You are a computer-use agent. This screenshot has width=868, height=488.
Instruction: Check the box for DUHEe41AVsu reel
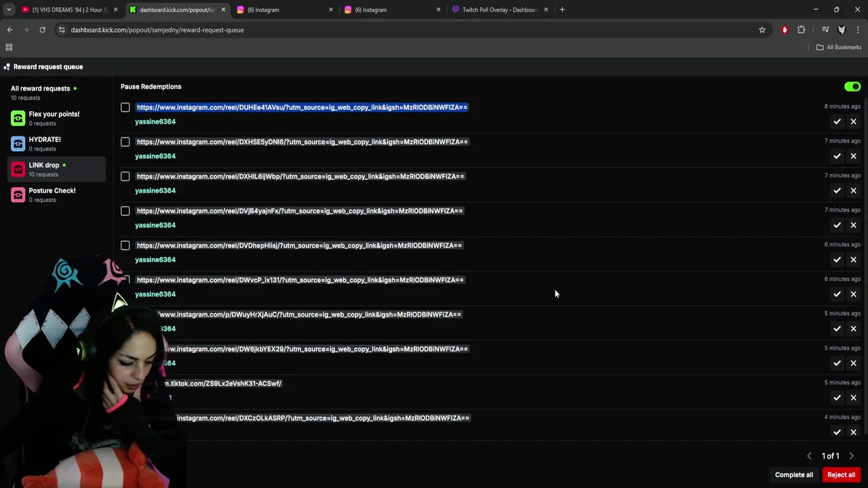click(125, 108)
